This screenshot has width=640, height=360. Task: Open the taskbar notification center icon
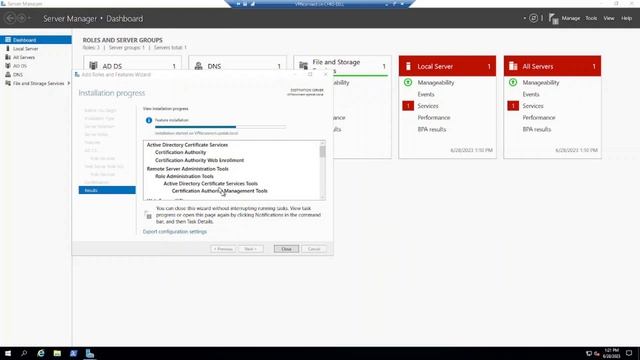click(x=629, y=353)
